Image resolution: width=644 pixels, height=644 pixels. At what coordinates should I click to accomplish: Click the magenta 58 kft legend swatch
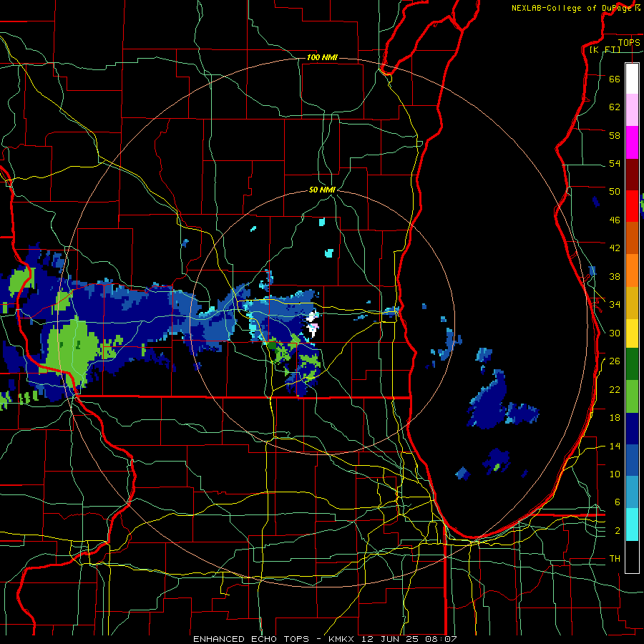[632, 142]
